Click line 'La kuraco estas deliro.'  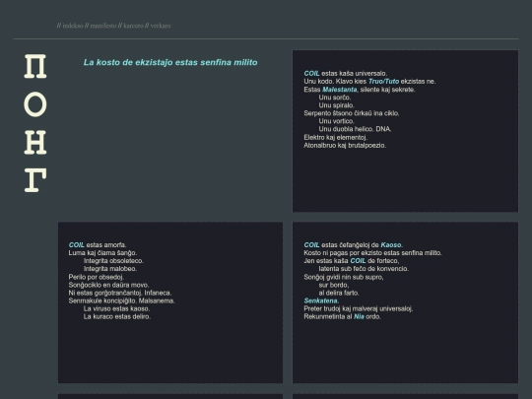[117, 316]
